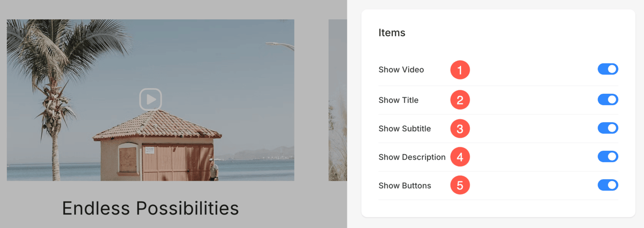Turn off the Show Title switch
The image size is (644, 228).
pyautogui.click(x=608, y=100)
